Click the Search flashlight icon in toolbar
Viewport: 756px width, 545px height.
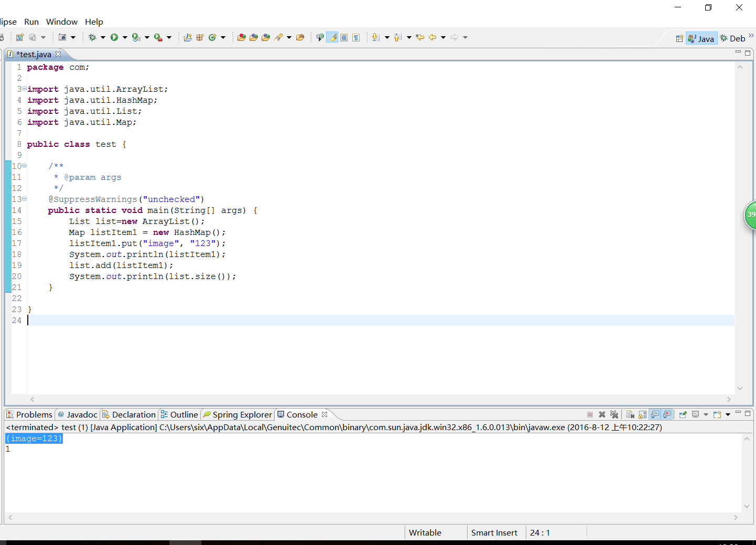(x=278, y=37)
